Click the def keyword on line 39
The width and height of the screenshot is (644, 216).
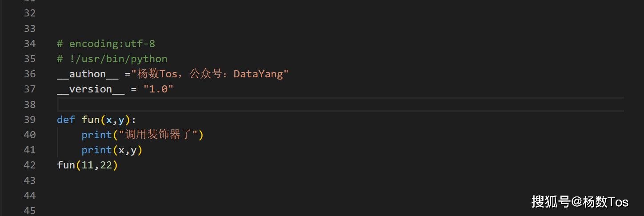click(x=66, y=120)
